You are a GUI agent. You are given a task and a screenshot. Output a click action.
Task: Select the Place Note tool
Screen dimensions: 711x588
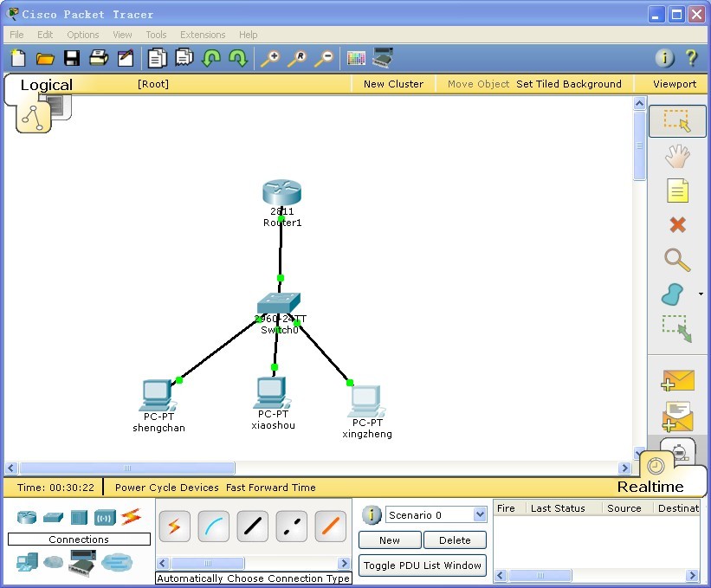coord(677,191)
